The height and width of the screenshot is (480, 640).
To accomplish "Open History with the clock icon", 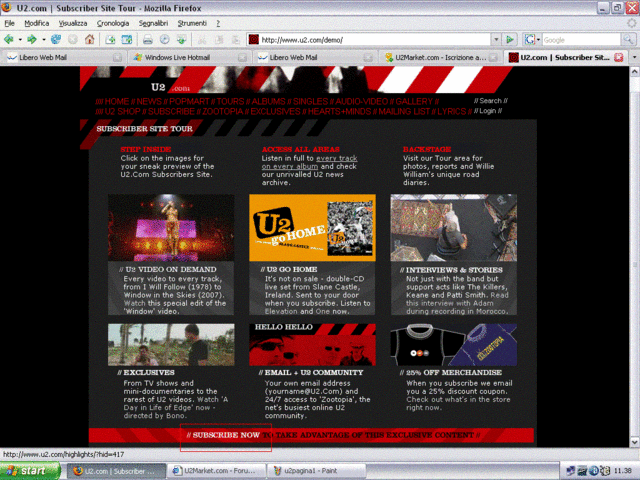I will 164,40.
